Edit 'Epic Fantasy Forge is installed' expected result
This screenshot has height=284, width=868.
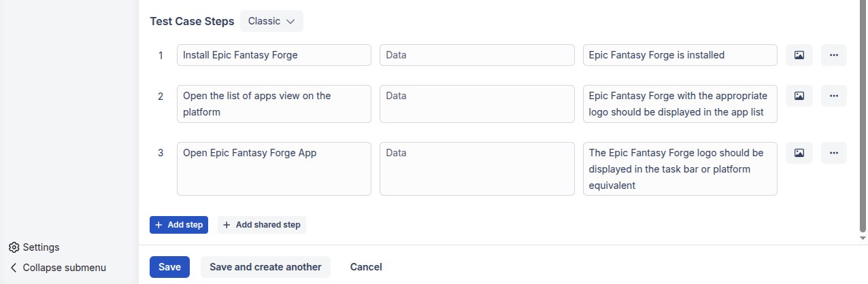pos(680,55)
